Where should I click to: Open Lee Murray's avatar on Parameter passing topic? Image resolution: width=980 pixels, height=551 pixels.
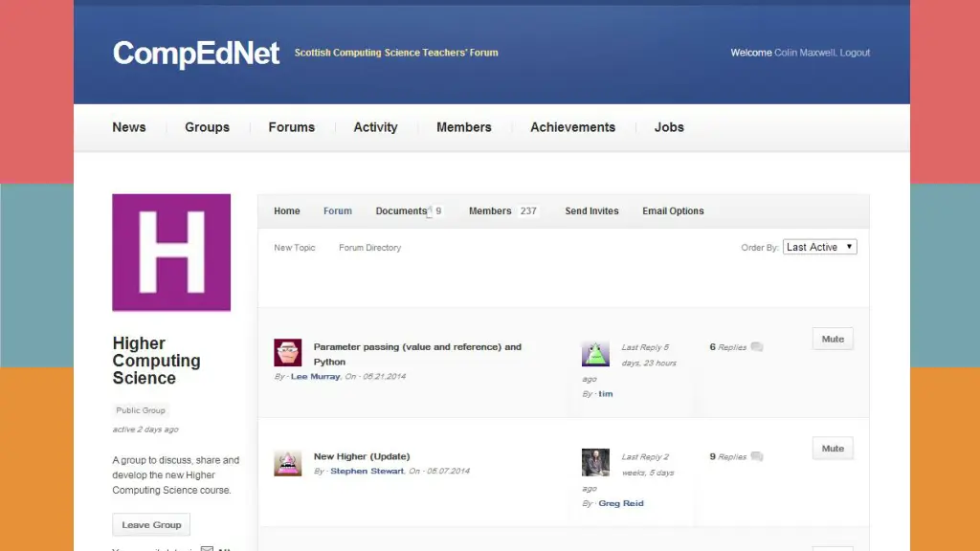(287, 352)
